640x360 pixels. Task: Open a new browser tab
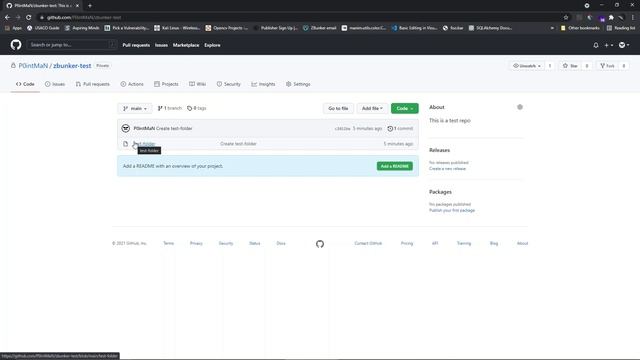tap(90, 6)
